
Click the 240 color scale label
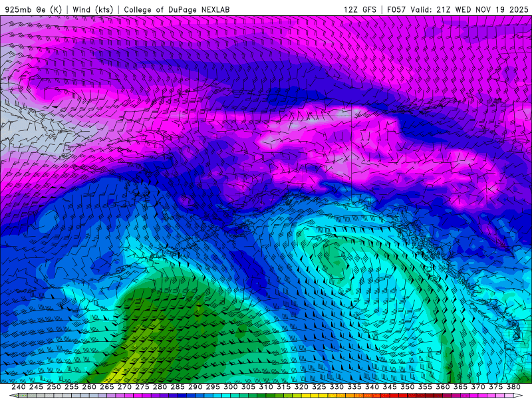[19, 387]
